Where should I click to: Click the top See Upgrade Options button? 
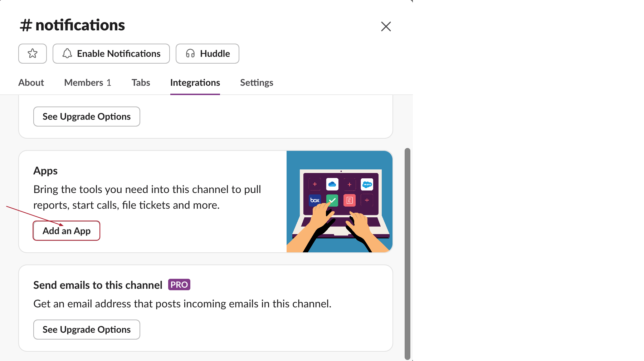click(87, 117)
